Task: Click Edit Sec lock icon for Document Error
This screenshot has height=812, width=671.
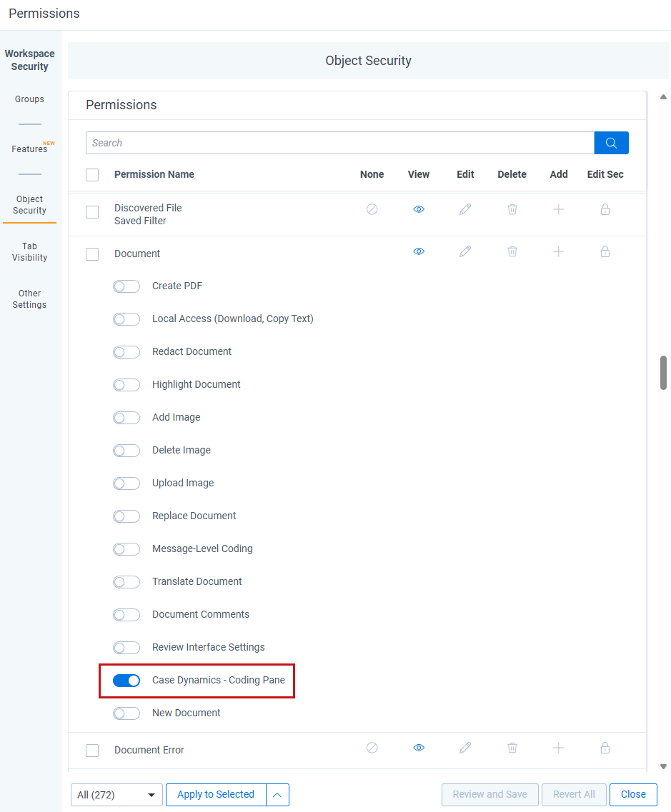Action: 605,748
